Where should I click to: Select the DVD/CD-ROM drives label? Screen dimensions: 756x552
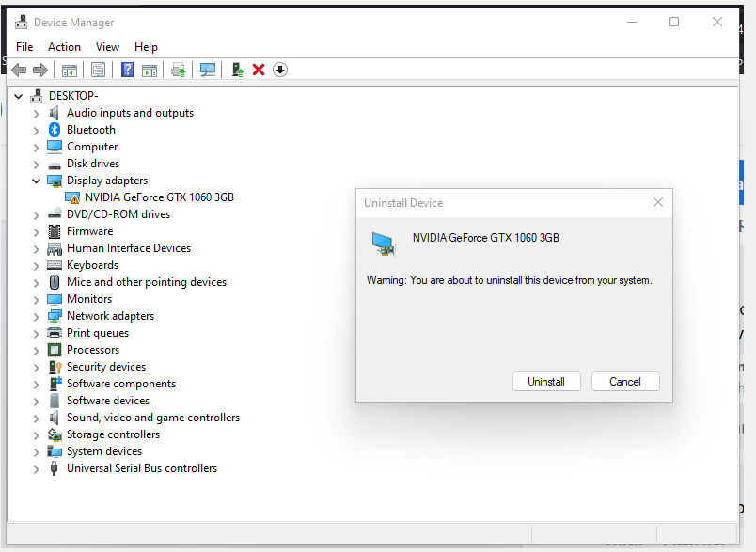118,214
